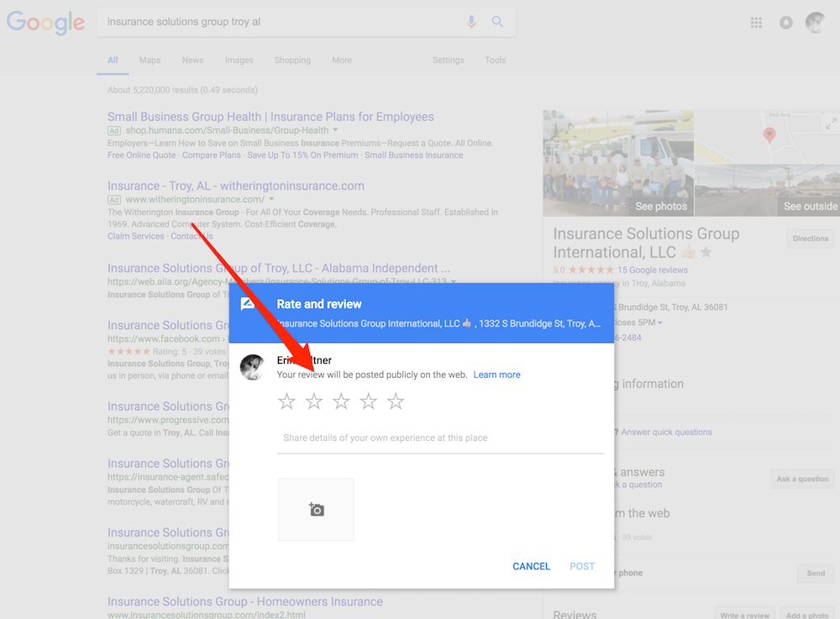Click the Directions button
Viewport: 840px width, 619px height.
[811, 239]
